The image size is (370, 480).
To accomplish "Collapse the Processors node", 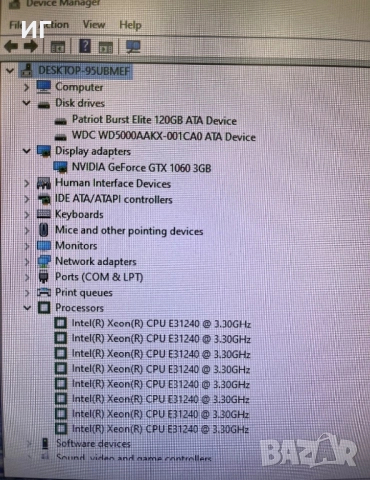I will coord(27,308).
